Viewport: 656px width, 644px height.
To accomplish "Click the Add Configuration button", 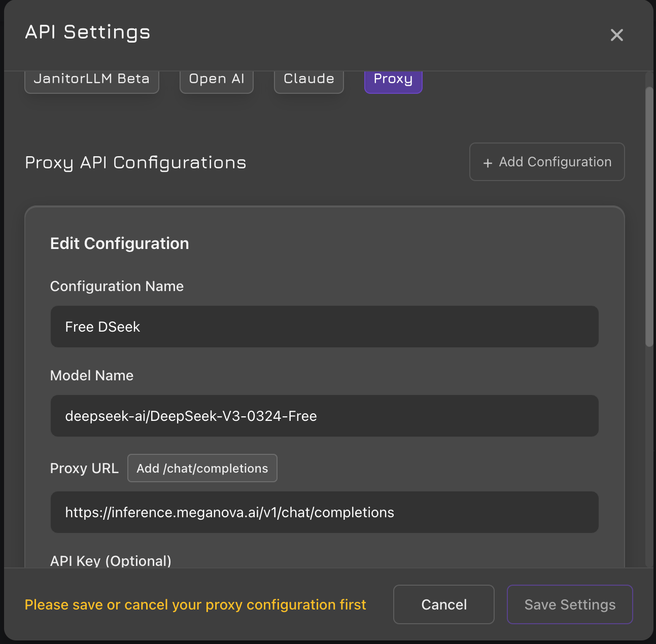I will click(x=546, y=162).
